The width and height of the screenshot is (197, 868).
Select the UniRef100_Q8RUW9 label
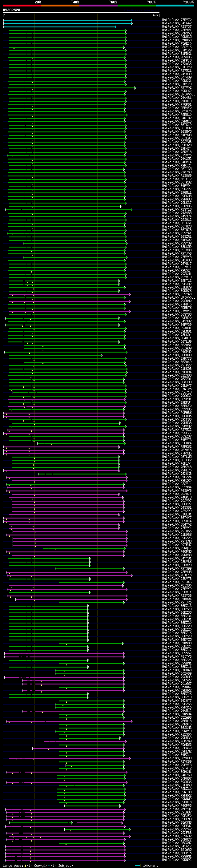(177, 355)
